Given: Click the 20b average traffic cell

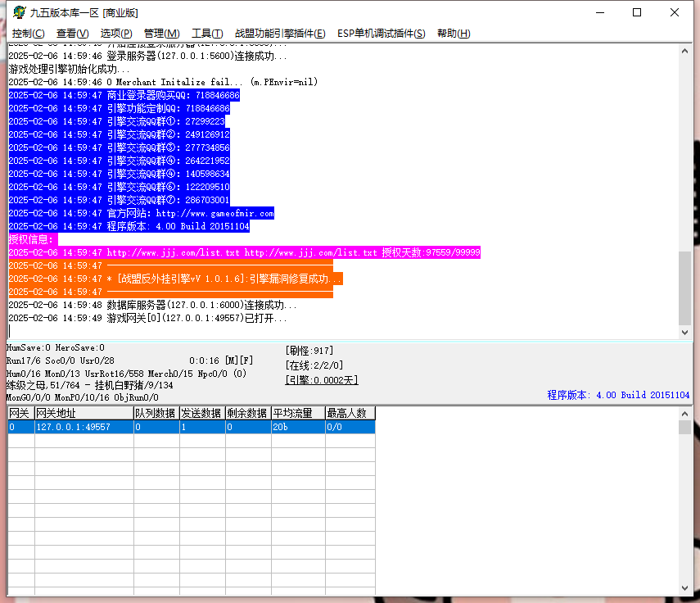Looking at the screenshot, I should coord(298,427).
